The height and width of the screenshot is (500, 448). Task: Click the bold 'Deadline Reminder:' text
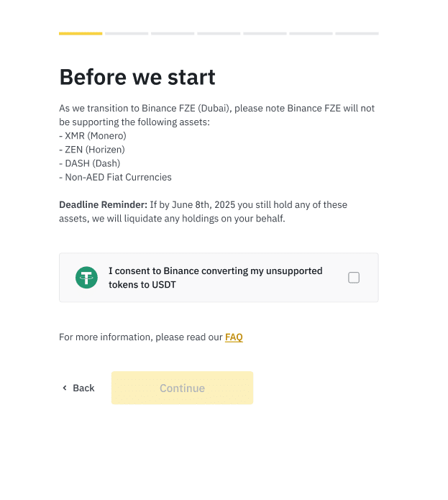[x=103, y=205]
